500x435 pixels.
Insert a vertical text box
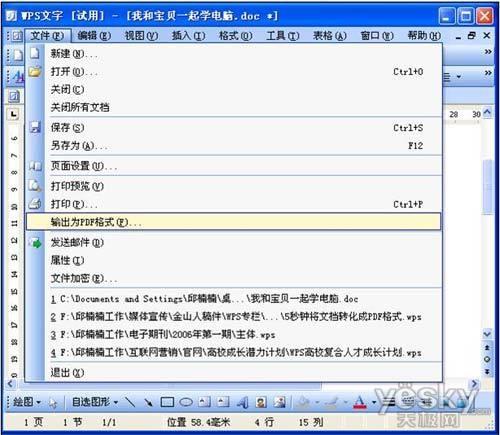click(x=223, y=402)
